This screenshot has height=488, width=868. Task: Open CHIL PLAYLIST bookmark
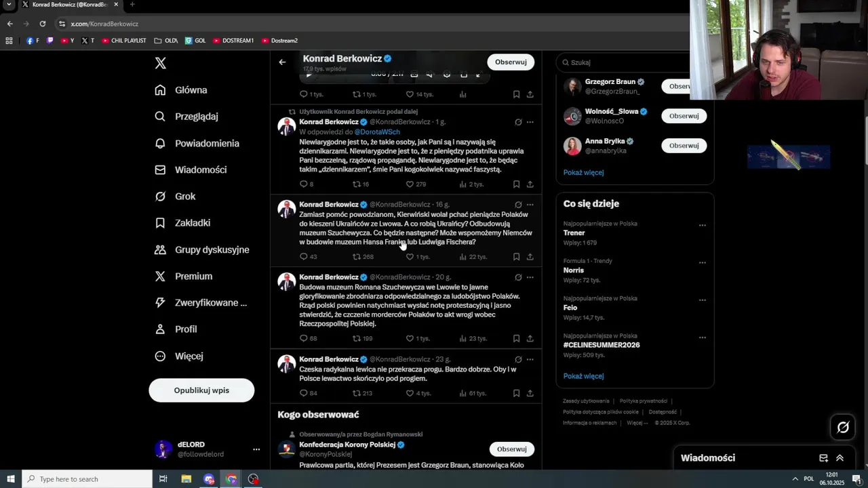point(123,41)
